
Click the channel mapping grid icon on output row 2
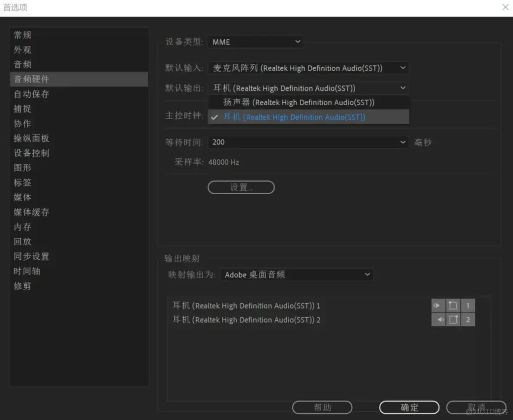[453, 319]
